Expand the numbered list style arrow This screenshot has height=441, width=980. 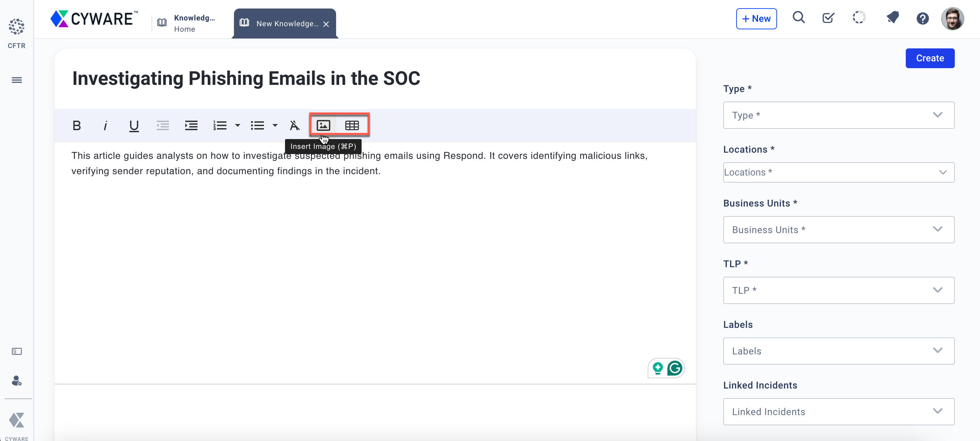point(238,125)
